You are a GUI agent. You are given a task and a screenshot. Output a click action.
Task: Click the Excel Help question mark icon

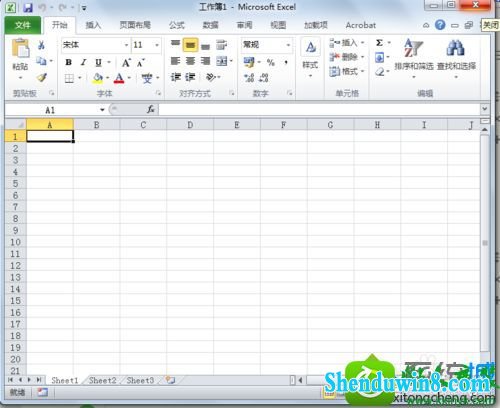[x=440, y=25]
